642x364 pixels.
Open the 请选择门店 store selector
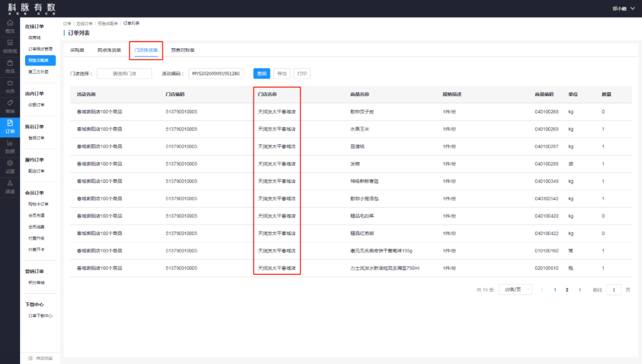124,74
